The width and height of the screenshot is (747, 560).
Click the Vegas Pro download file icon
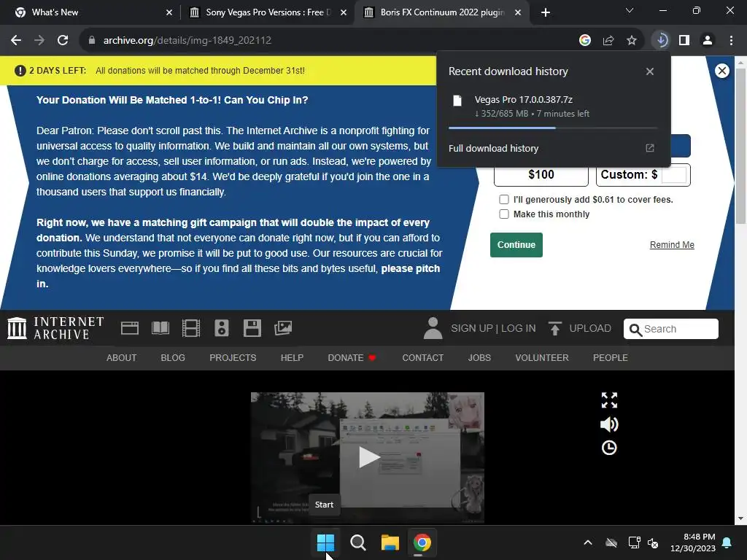[457, 101]
